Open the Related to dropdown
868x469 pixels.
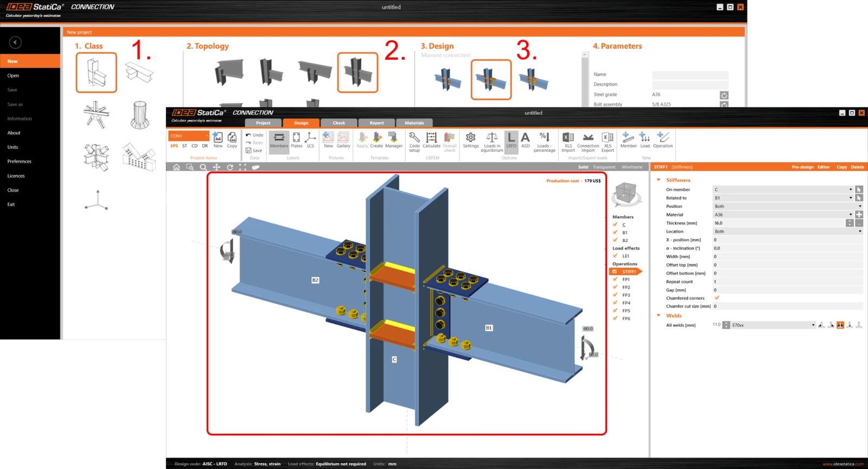(x=783, y=198)
